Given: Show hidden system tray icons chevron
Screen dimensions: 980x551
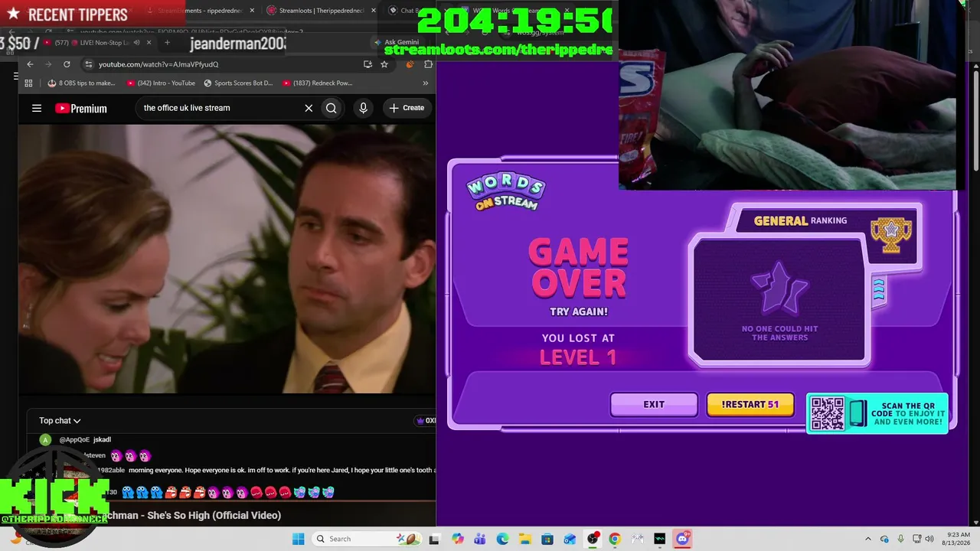Looking at the screenshot, I should (867, 539).
